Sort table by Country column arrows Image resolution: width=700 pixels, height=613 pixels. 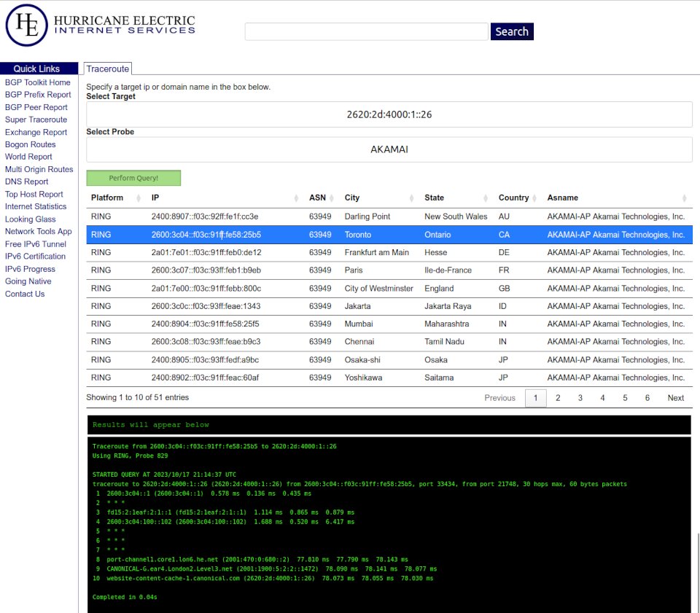(534, 198)
